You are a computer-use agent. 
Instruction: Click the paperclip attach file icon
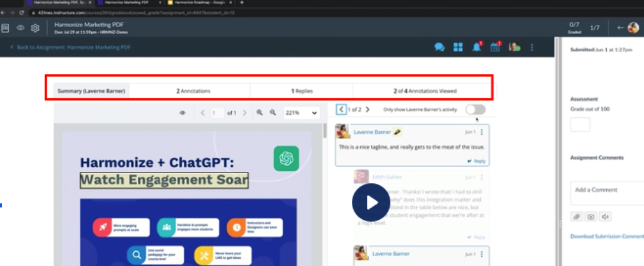click(577, 217)
